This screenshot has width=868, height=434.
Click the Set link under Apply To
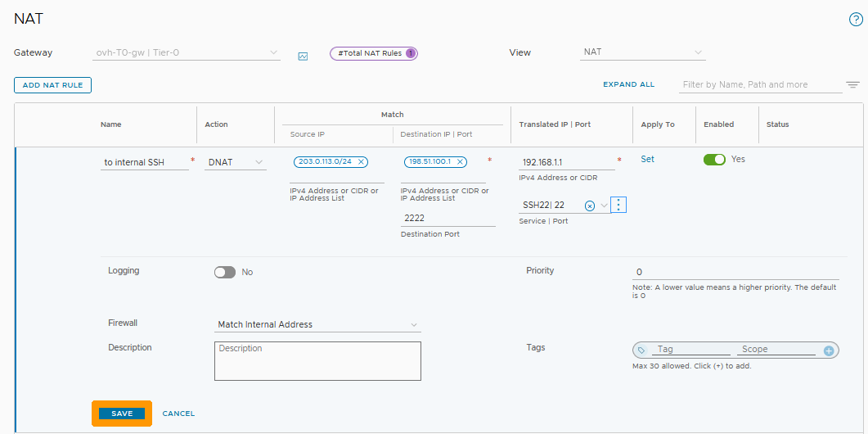pyautogui.click(x=647, y=160)
